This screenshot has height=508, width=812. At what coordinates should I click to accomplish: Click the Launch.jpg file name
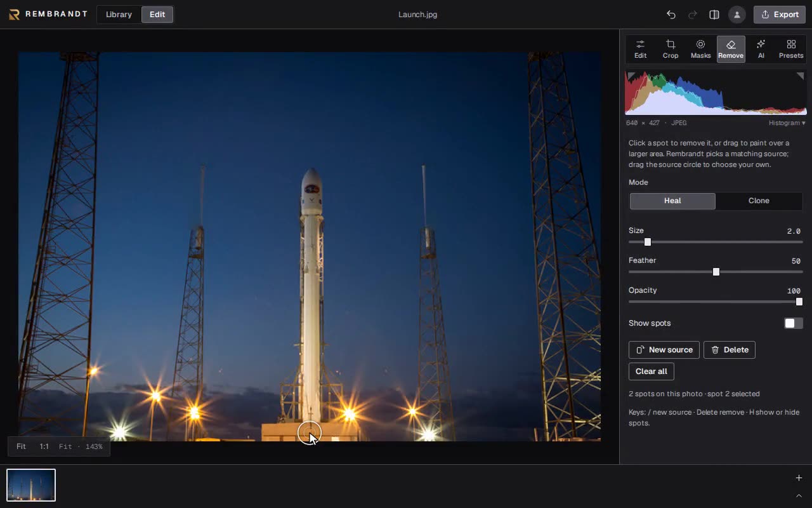pyautogui.click(x=417, y=15)
